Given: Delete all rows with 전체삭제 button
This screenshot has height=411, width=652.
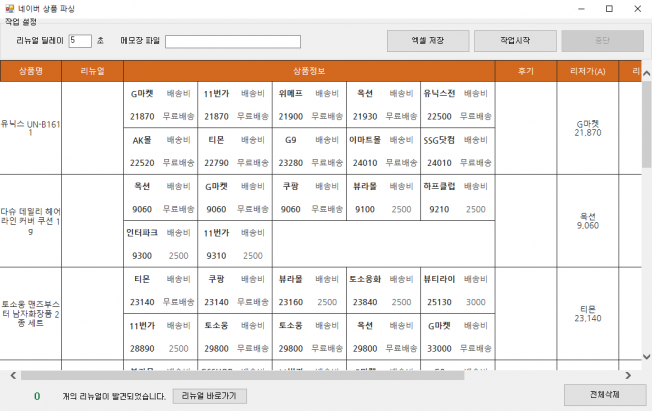Looking at the screenshot, I should tap(605, 395).
